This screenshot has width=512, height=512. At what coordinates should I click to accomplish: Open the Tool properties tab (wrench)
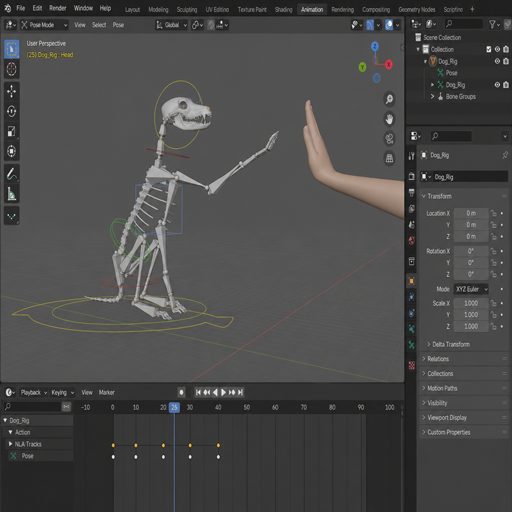[412, 156]
